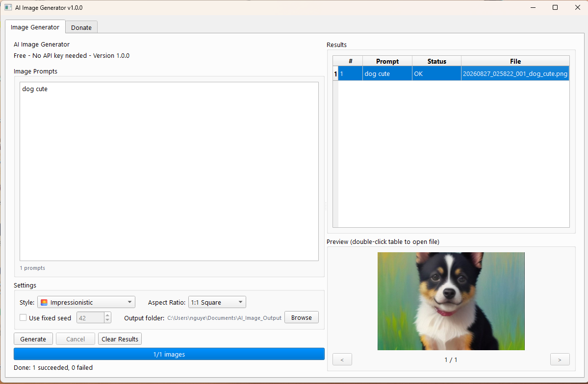Select the 'dog cute' prompt cell
This screenshot has height=384, width=588.
pyautogui.click(x=387, y=73)
